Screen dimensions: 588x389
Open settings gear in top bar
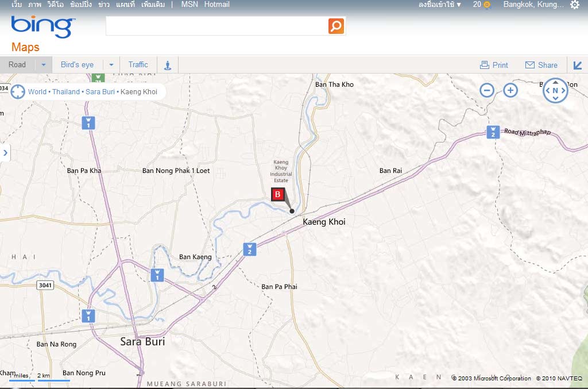[574, 5]
